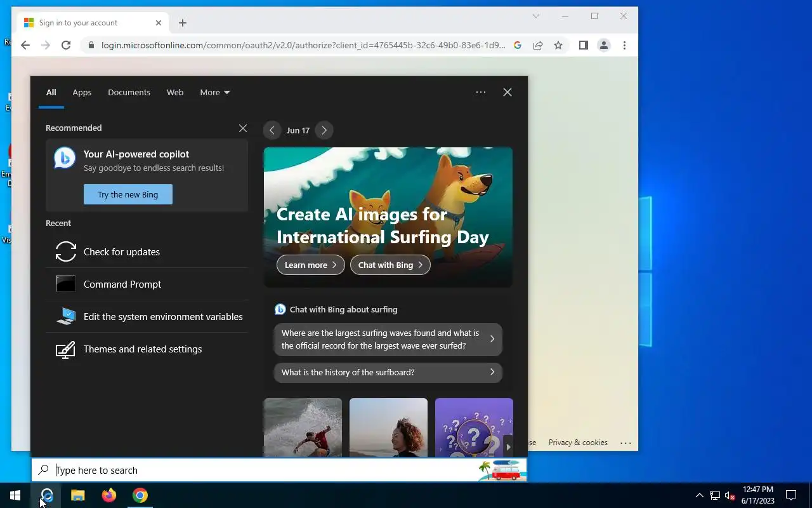812x508 pixels.
Task: Open the Windows Start menu
Action: click(x=15, y=495)
